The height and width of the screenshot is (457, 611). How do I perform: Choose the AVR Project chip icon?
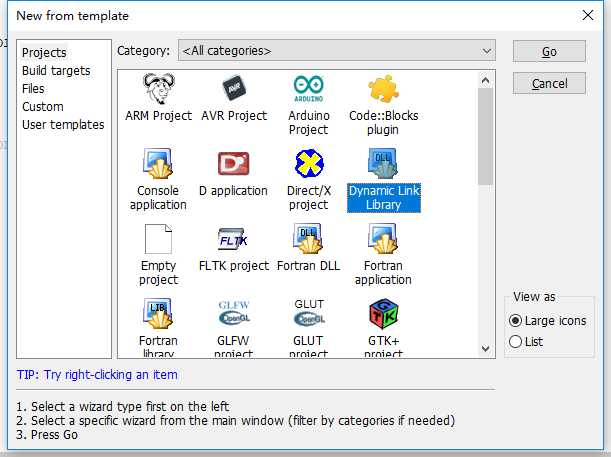[234, 88]
